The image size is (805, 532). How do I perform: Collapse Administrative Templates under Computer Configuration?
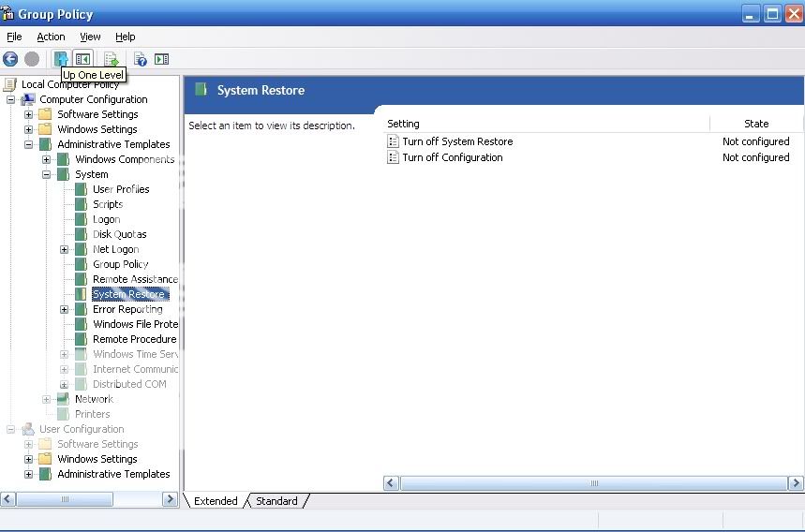coord(29,144)
